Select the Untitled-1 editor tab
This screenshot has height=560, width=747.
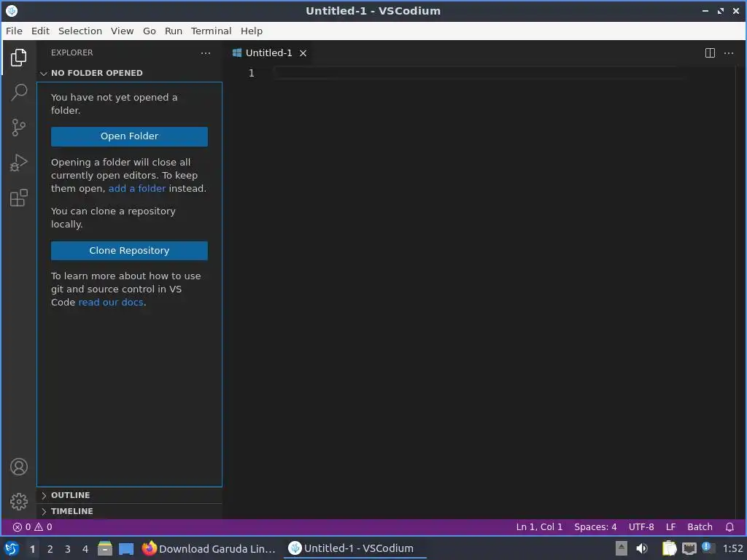coord(270,52)
